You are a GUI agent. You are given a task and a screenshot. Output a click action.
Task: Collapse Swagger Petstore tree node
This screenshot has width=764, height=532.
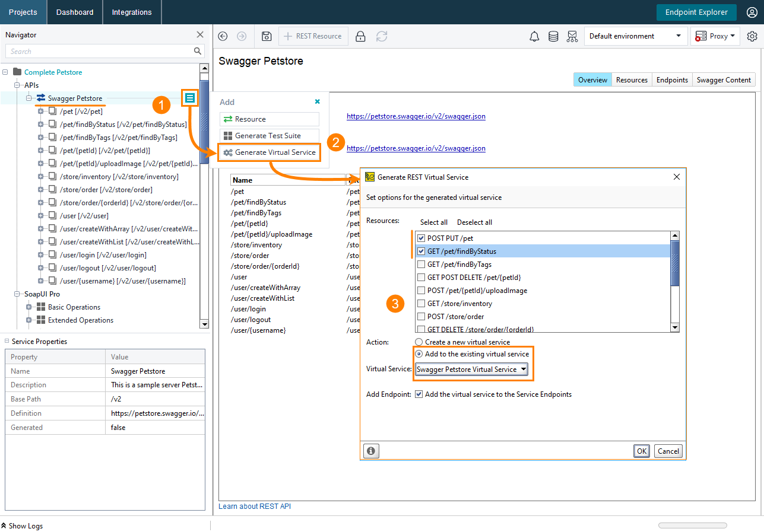point(29,98)
